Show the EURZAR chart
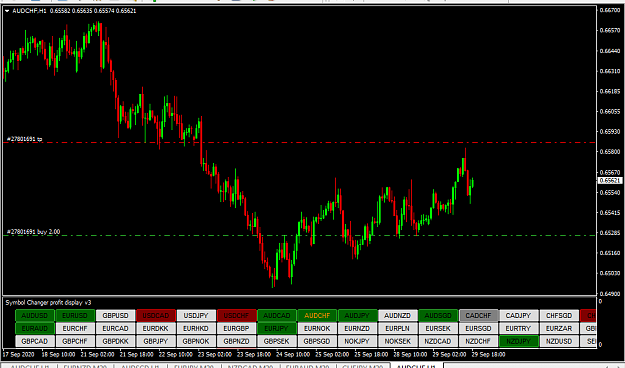 (x=559, y=329)
